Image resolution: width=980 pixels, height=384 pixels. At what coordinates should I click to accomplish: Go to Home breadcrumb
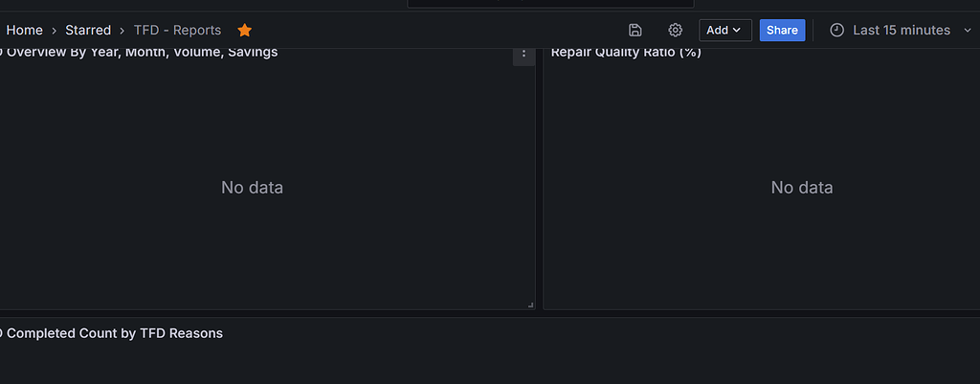[x=24, y=31]
